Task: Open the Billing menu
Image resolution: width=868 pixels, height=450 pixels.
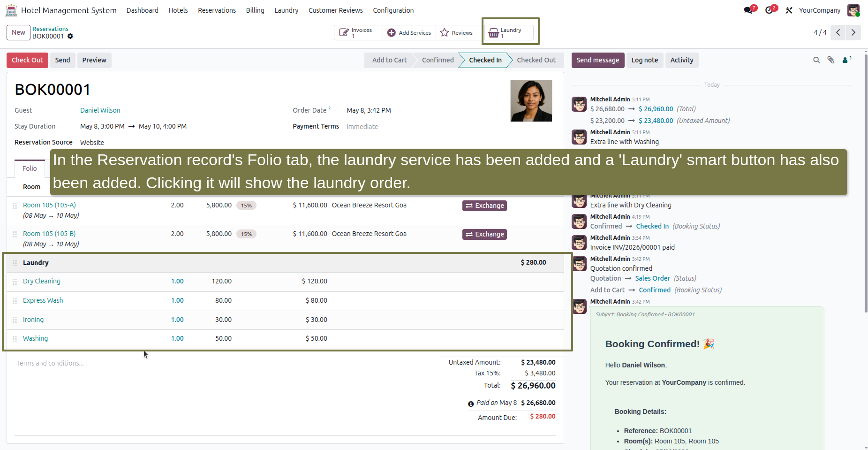Action: click(255, 10)
